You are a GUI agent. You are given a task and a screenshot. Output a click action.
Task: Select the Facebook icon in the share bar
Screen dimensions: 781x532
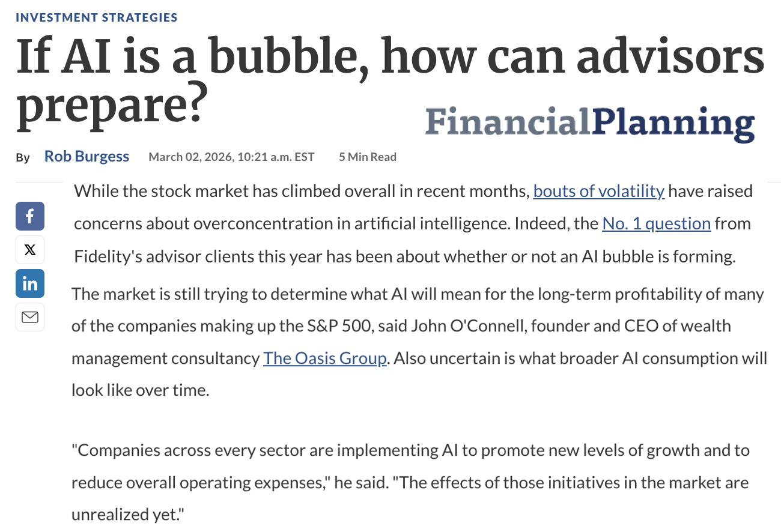pos(29,216)
